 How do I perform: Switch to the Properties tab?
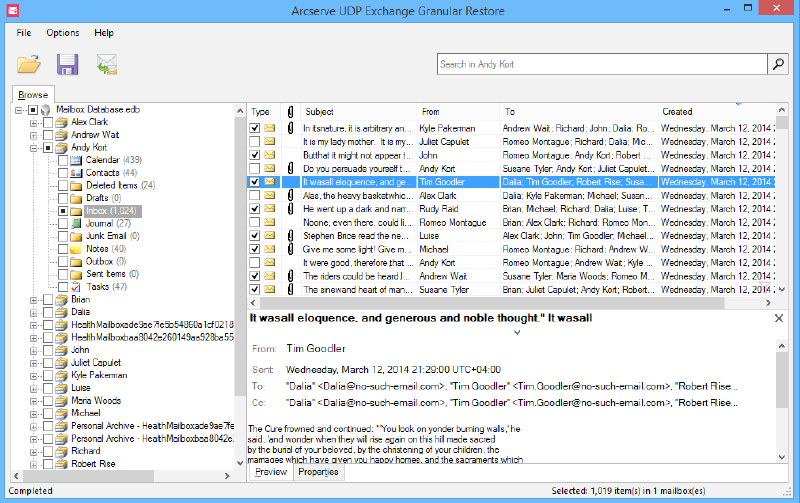[x=318, y=472]
